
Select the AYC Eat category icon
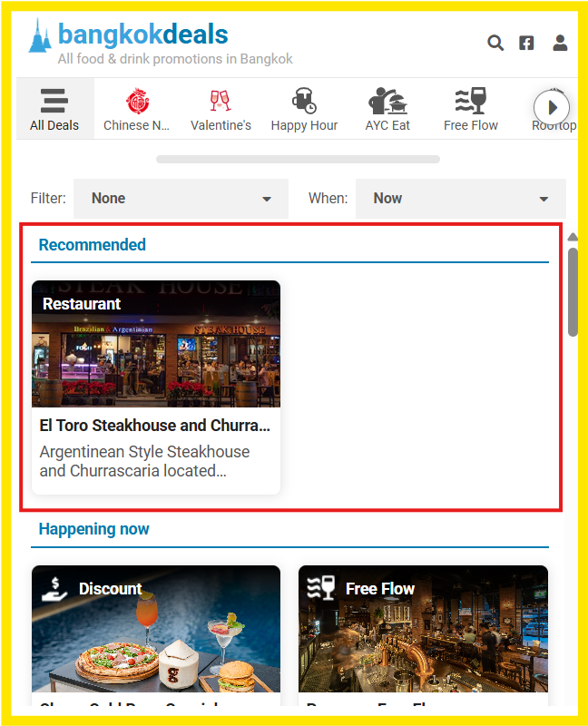tap(387, 101)
